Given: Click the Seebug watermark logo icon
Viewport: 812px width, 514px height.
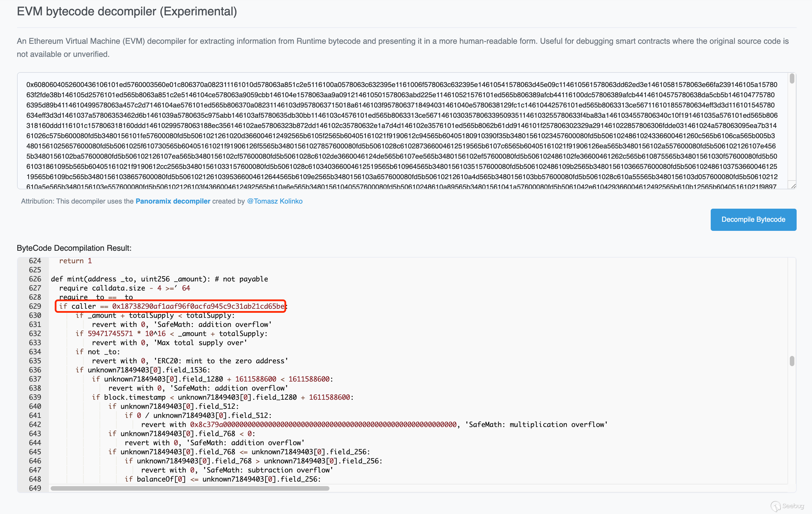Looking at the screenshot, I should (x=775, y=506).
